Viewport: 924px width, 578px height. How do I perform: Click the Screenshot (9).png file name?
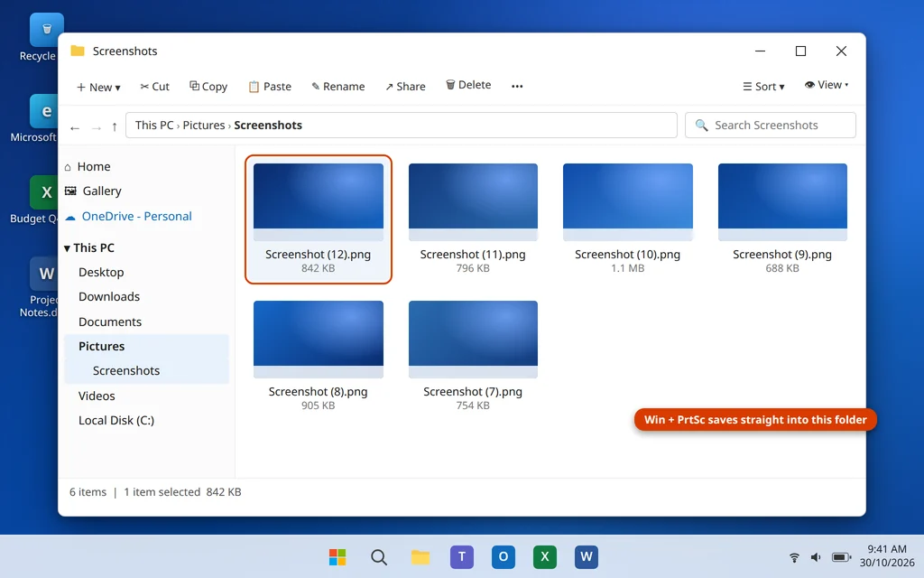[782, 254]
